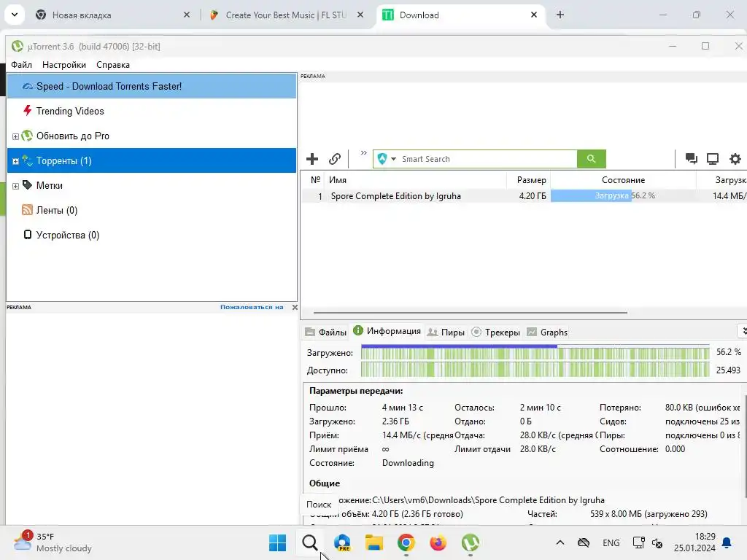The image size is (747, 560).
Task: Sort by the Размер column header
Action: point(528,180)
